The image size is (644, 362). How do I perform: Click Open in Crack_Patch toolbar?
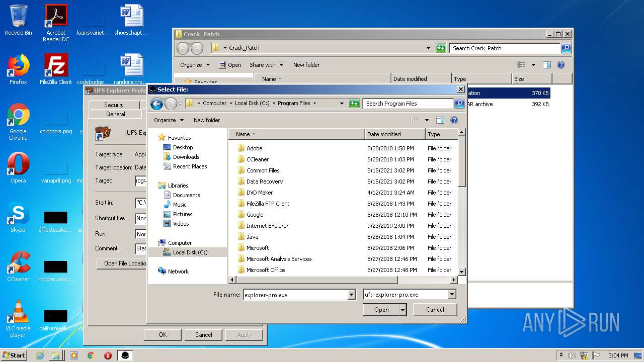pos(230,65)
